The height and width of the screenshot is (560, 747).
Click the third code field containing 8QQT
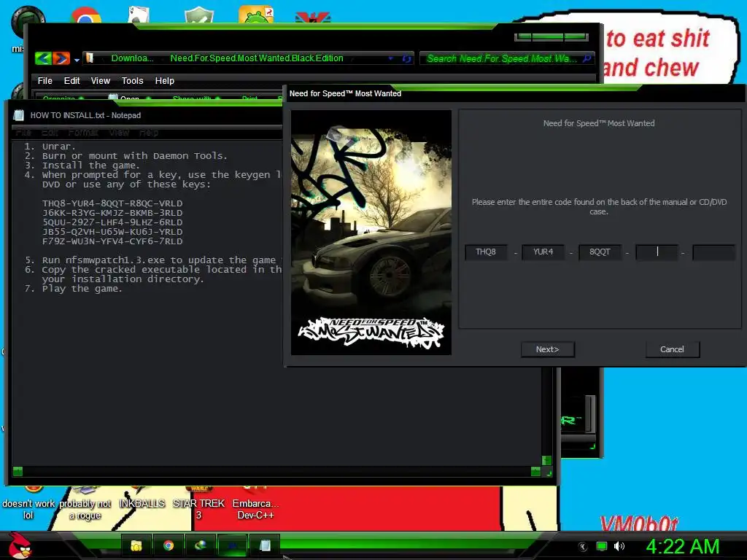tap(600, 252)
